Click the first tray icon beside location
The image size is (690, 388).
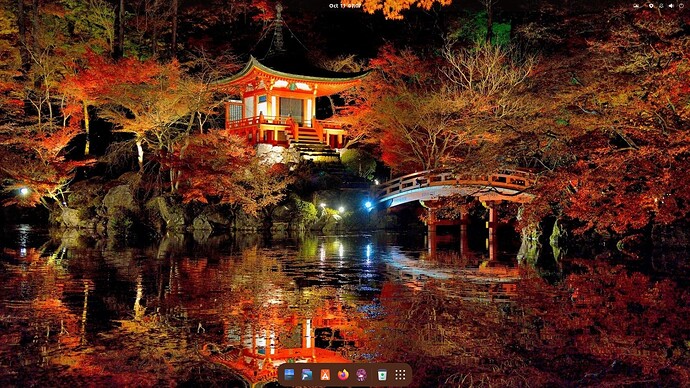pos(636,6)
